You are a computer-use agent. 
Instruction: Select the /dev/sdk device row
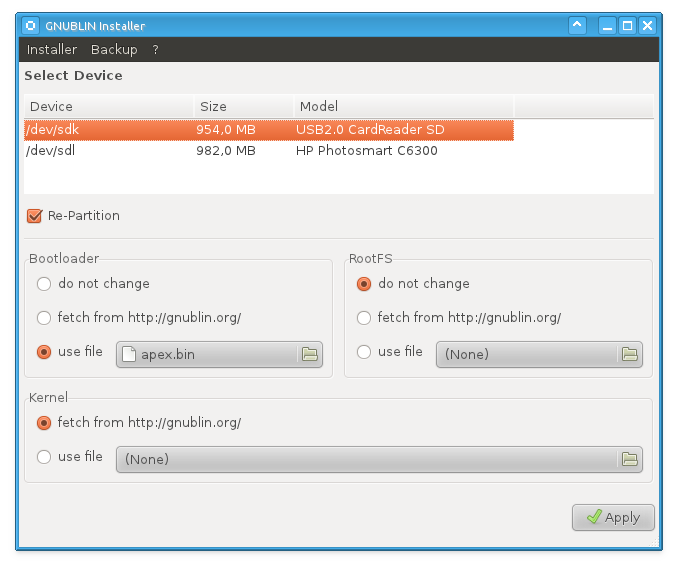click(x=269, y=130)
